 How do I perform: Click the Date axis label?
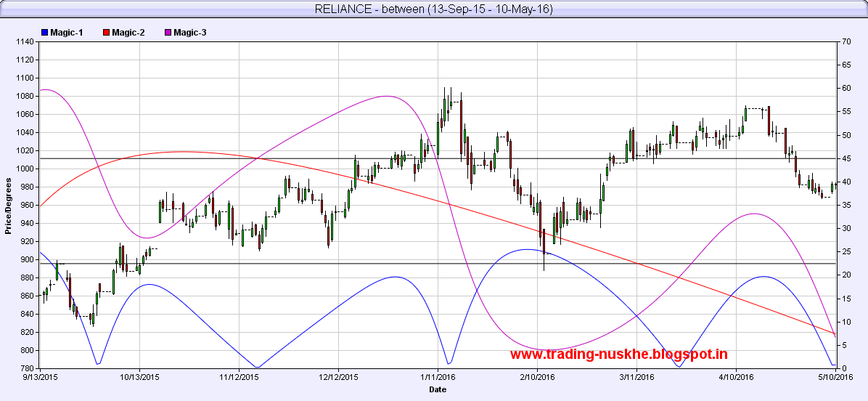[438, 389]
